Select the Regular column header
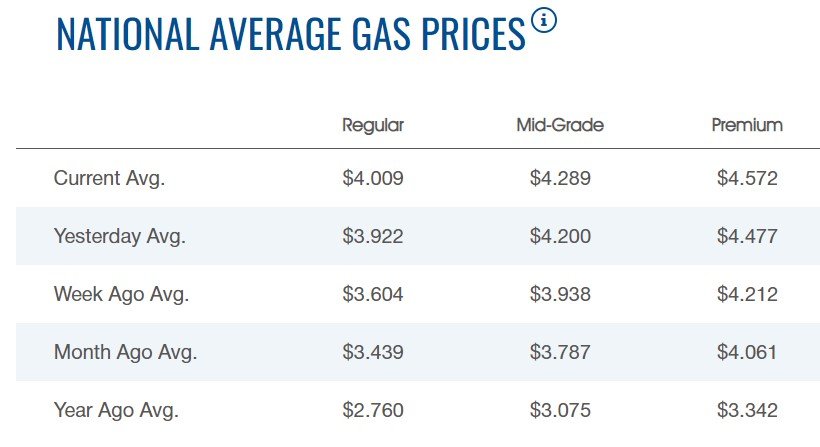Screen dimensions: 820x447 (372, 125)
